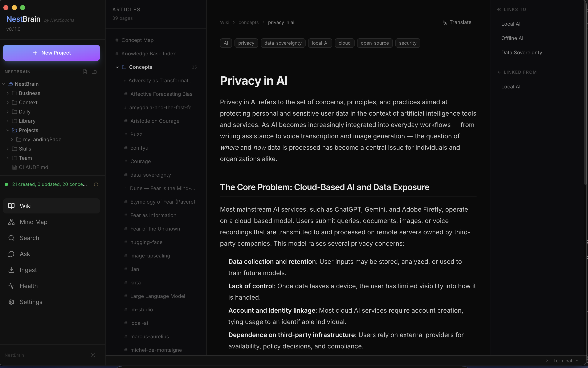This screenshot has width=588, height=368.
Task: Expand the Business folder
Action: (8, 93)
